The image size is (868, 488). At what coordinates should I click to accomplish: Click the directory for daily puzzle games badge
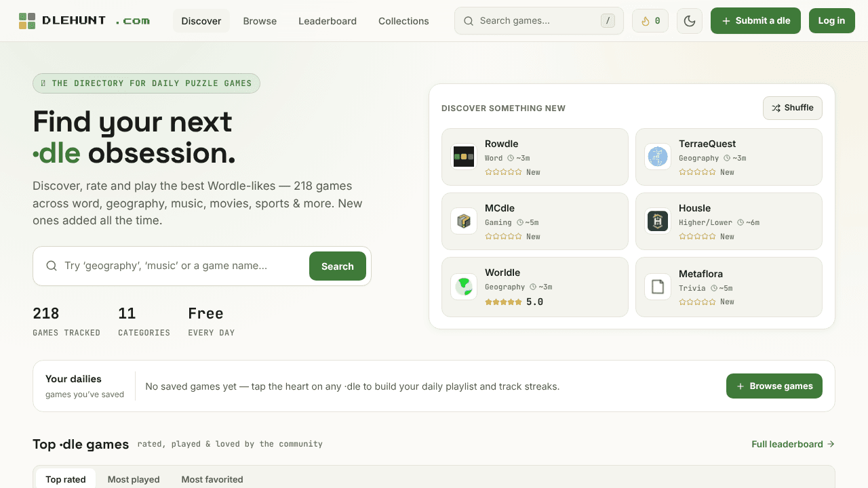tap(146, 83)
